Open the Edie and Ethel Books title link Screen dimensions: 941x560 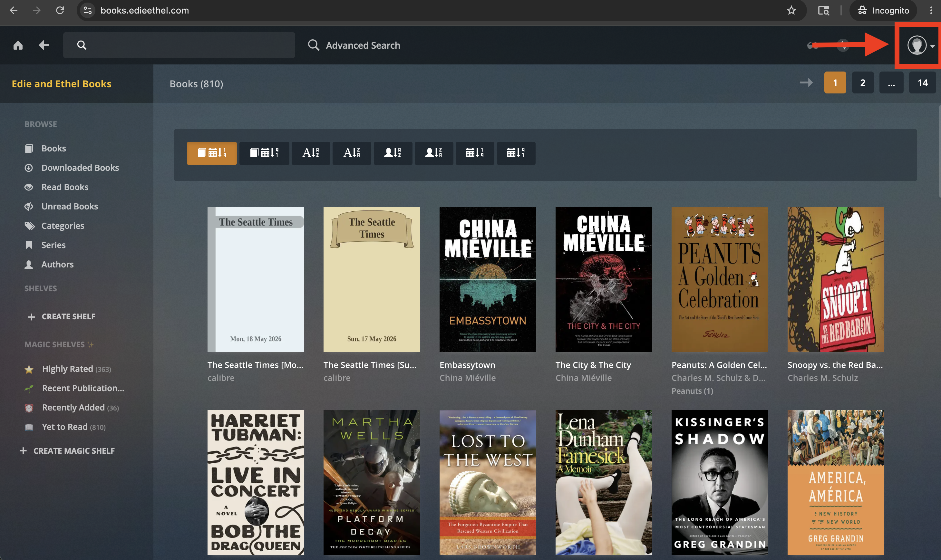click(62, 84)
